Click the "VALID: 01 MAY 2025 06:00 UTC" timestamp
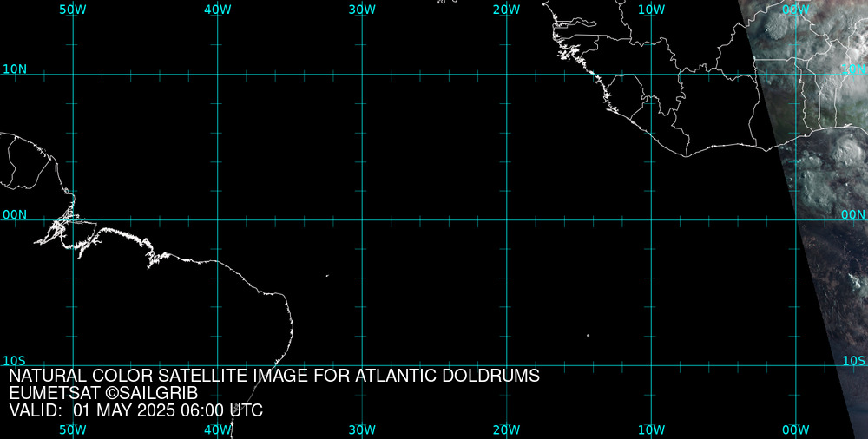This screenshot has width=868, height=439. 136,410
